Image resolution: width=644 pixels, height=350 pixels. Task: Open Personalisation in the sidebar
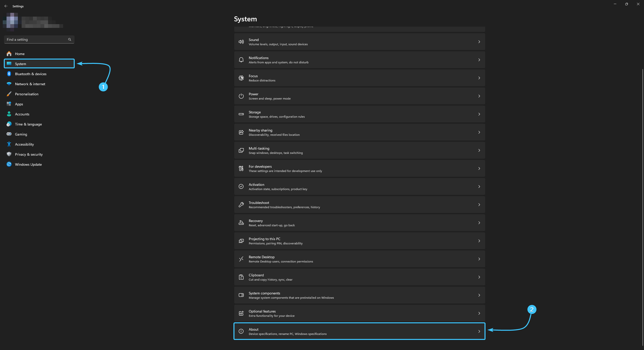coord(27,94)
